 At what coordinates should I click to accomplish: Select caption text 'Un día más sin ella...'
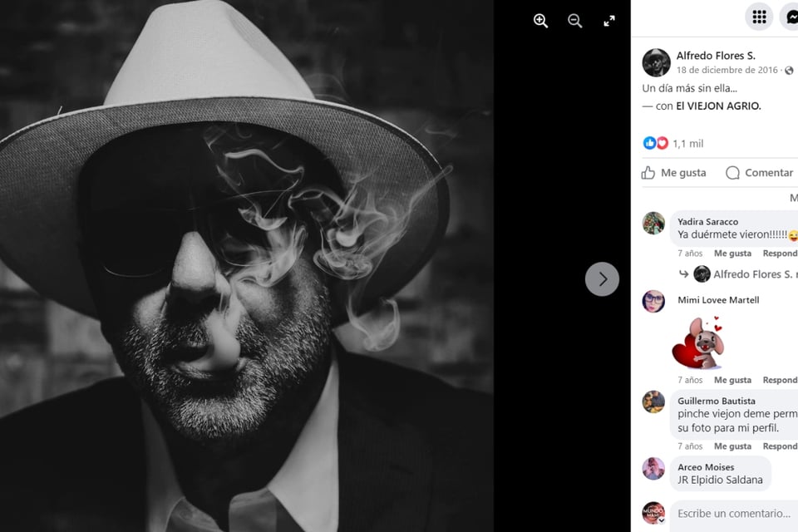point(689,88)
